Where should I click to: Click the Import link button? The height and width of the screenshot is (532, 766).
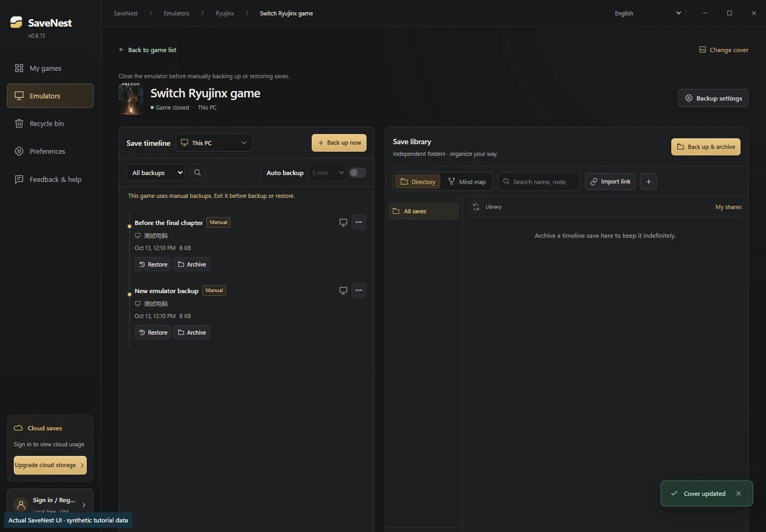[x=610, y=181]
